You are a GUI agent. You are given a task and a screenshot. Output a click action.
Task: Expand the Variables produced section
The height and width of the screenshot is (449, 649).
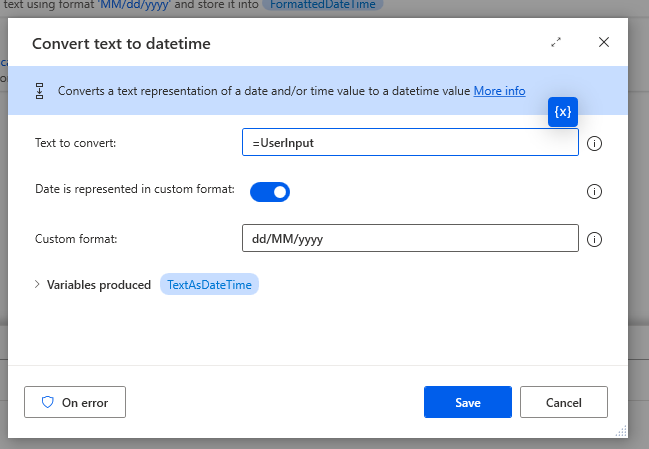point(37,284)
